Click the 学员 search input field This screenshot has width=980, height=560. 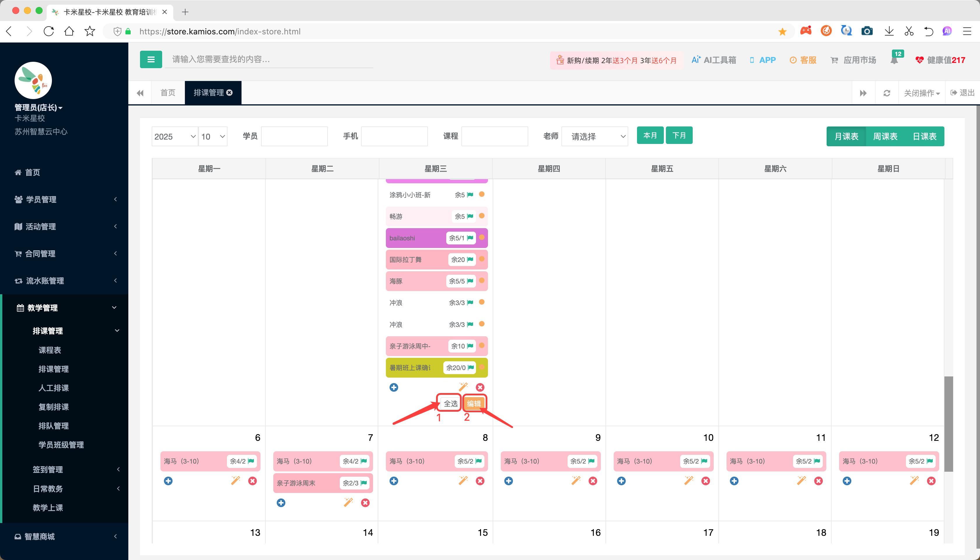[295, 137]
